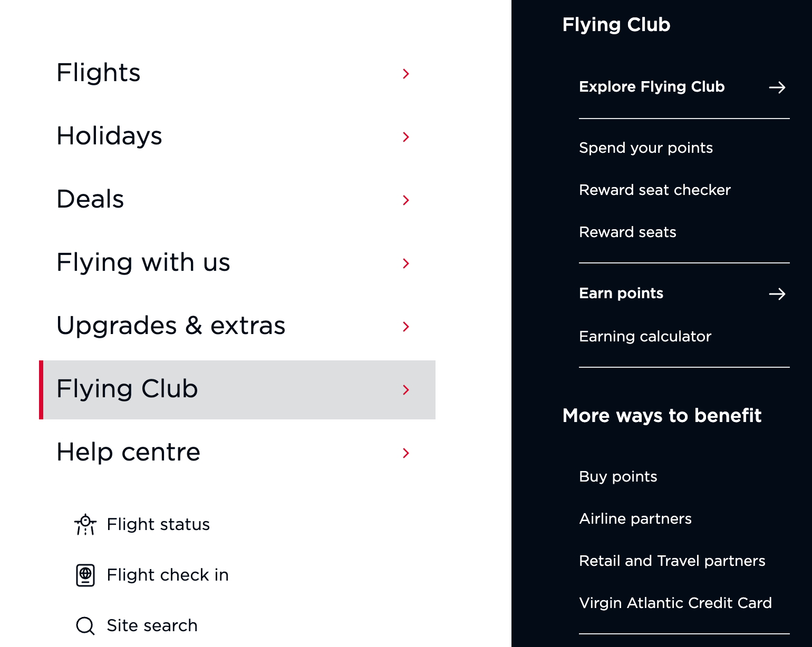812x647 pixels.
Task: Select Earning calculator
Action: 645,336
